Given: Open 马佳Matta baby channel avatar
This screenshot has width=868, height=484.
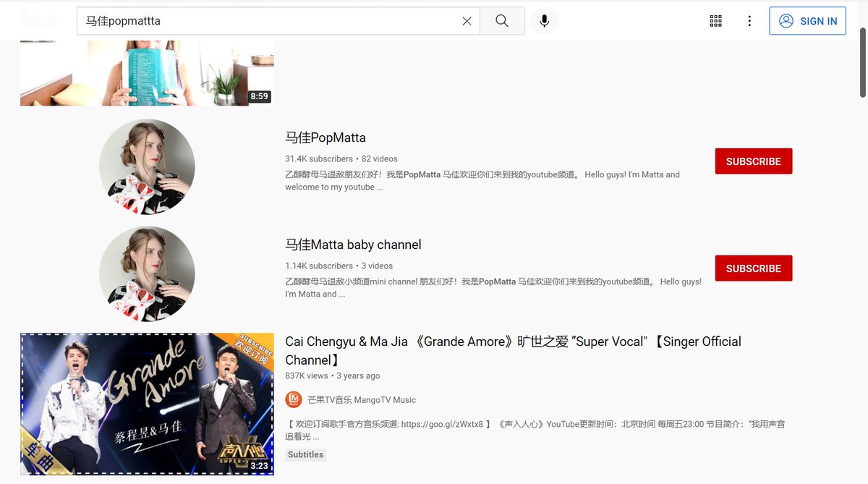Looking at the screenshot, I should 147,274.
